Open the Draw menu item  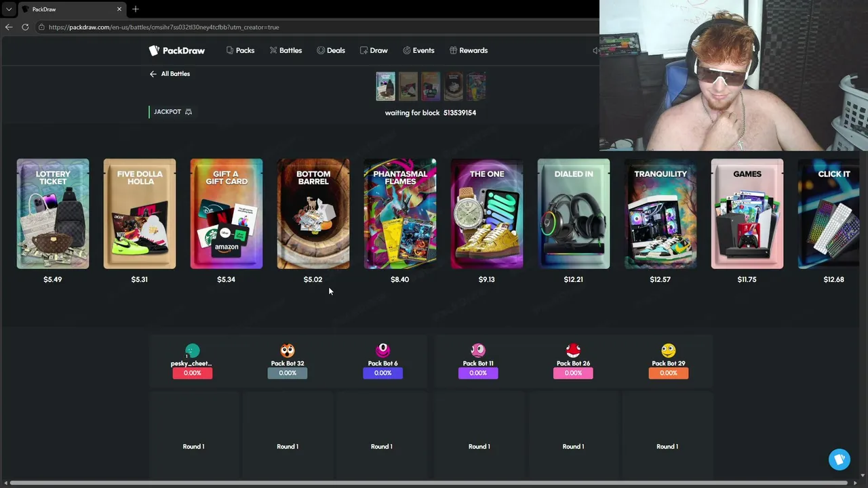coord(374,50)
